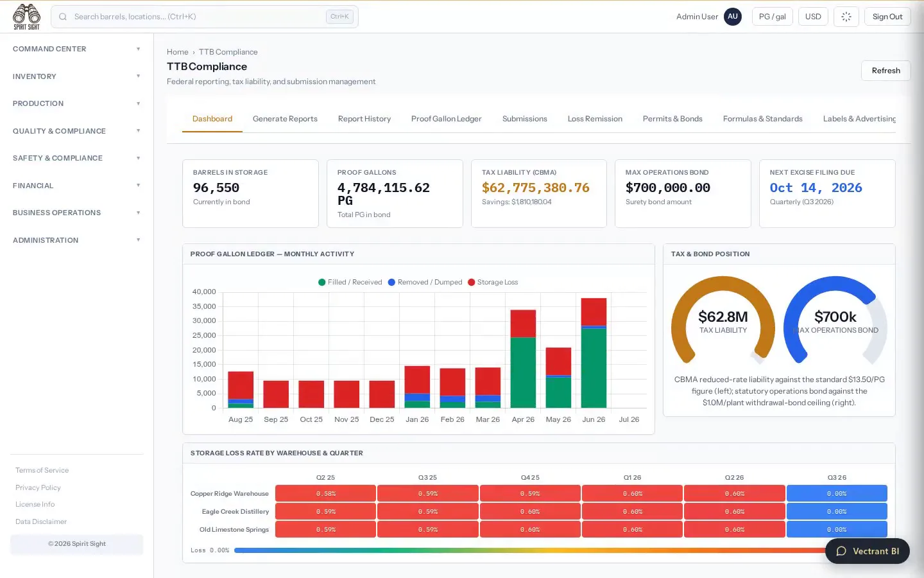Switch to the Submissions tab
This screenshot has width=924, height=578.
[525, 119]
